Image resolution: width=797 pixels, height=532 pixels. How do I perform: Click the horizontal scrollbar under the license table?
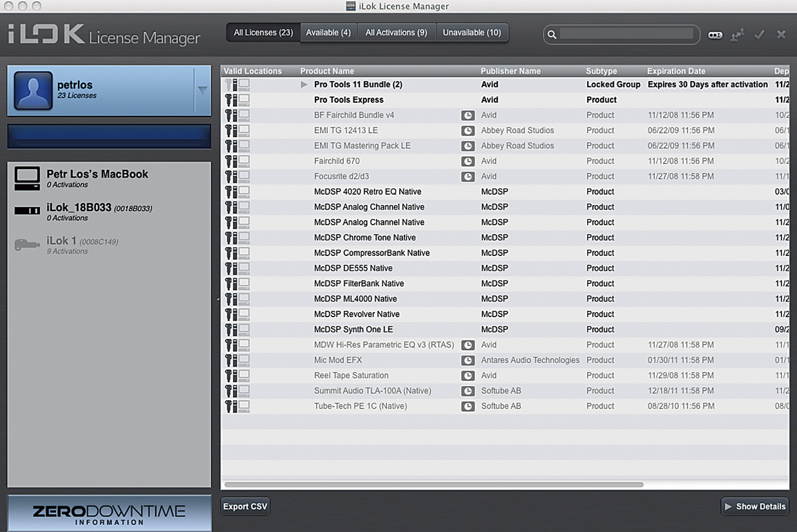point(433,484)
